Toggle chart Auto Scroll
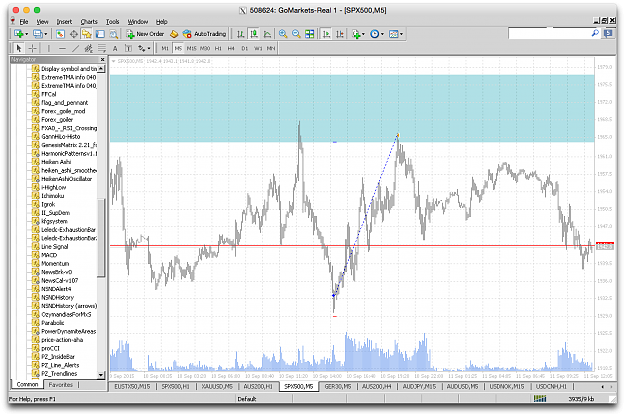This screenshot has width=625, height=416. click(x=326, y=34)
